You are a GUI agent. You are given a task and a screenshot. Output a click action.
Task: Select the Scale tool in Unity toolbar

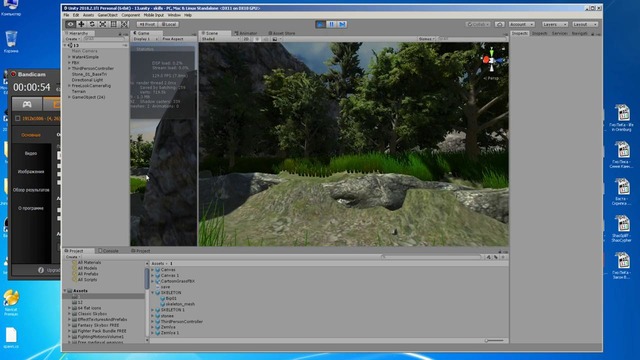coord(103,24)
